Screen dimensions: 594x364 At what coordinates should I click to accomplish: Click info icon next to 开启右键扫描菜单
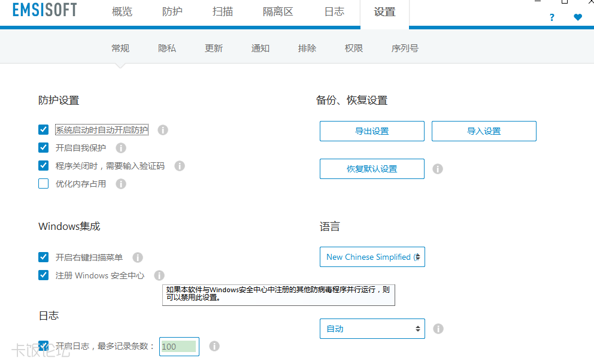coord(138,257)
